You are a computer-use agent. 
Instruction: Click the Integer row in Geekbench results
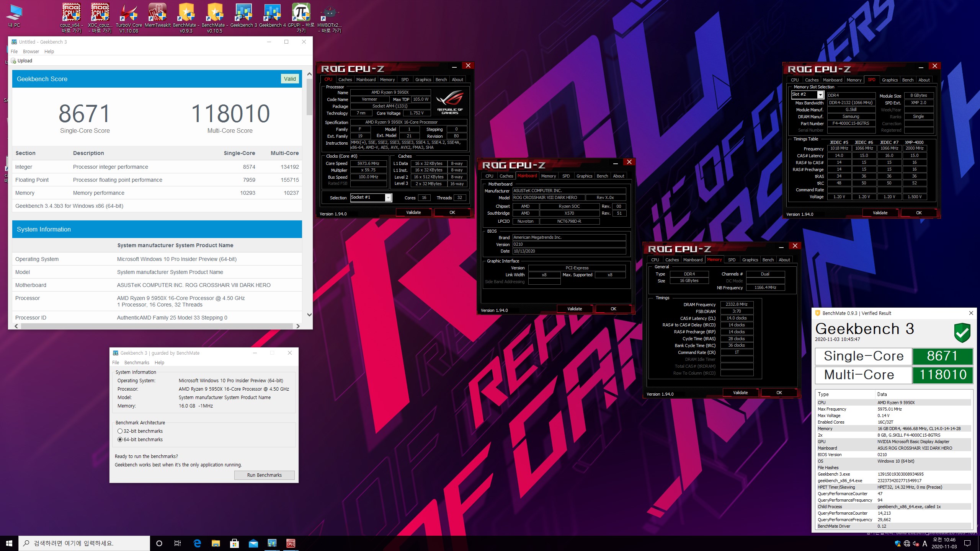pyautogui.click(x=157, y=167)
